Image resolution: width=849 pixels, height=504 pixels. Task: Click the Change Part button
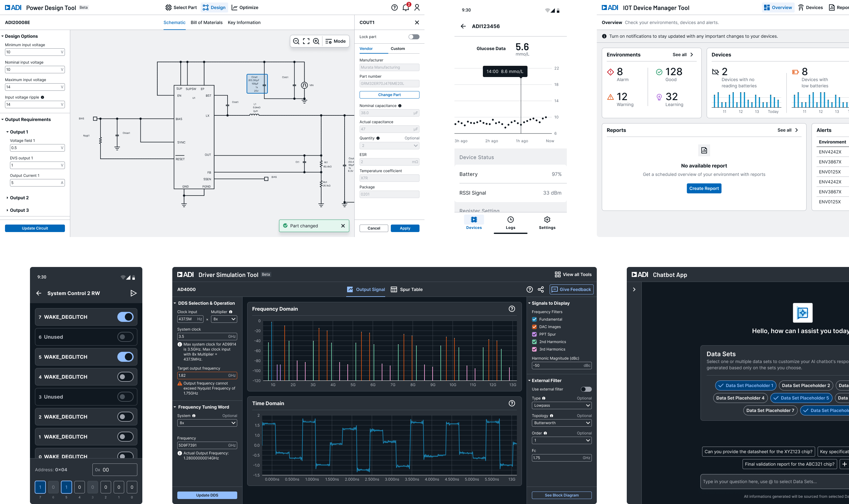(x=389, y=95)
